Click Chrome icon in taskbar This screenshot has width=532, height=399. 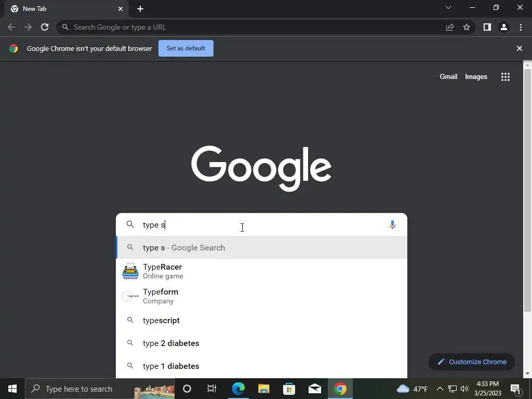(x=340, y=389)
